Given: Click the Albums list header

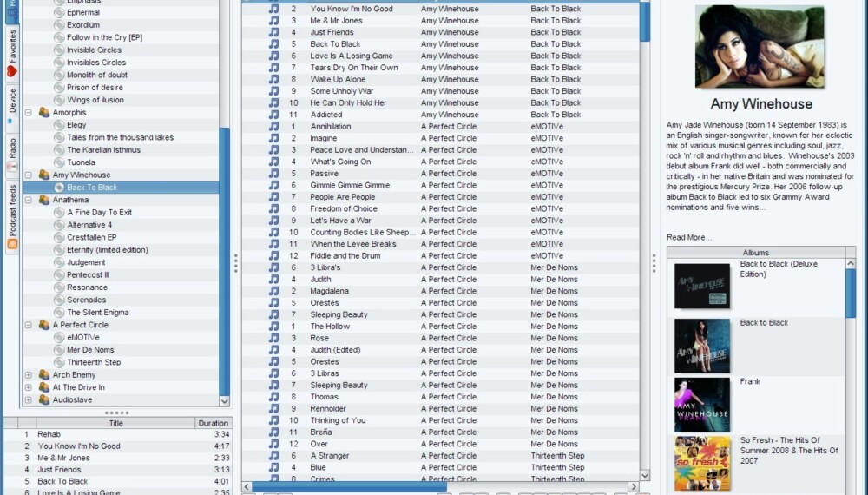Looking at the screenshot, I should point(756,253).
